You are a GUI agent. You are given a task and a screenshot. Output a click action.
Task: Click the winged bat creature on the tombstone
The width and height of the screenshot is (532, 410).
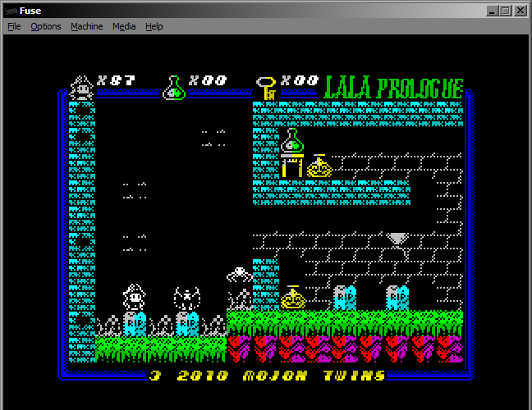(x=187, y=298)
